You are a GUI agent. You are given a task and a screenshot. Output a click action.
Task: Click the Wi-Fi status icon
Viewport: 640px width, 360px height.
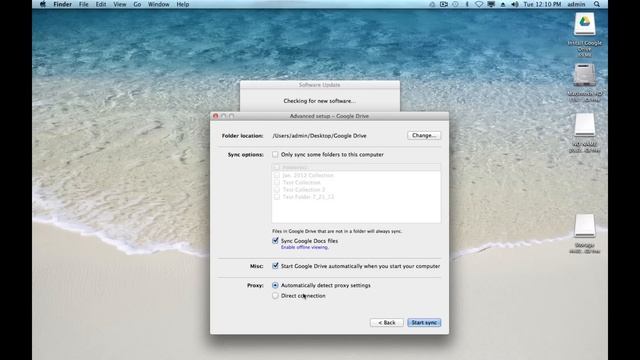coord(479,4)
